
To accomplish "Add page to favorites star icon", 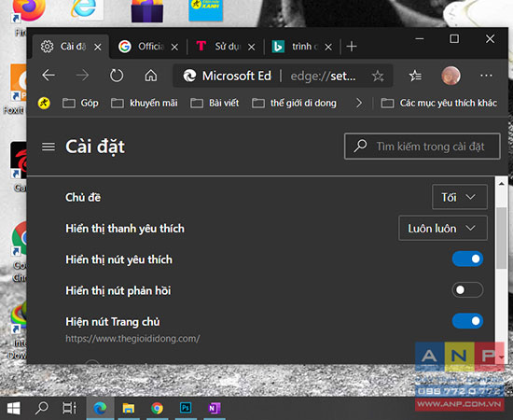I will pyautogui.click(x=378, y=76).
